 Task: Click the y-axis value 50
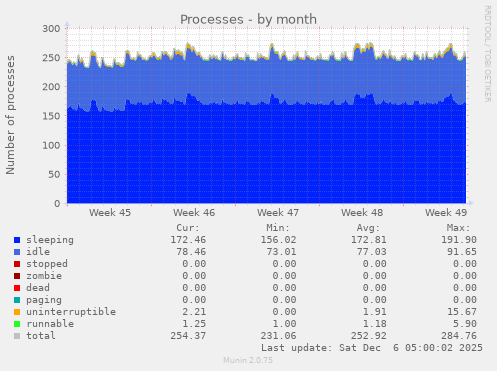tap(54, 175)
